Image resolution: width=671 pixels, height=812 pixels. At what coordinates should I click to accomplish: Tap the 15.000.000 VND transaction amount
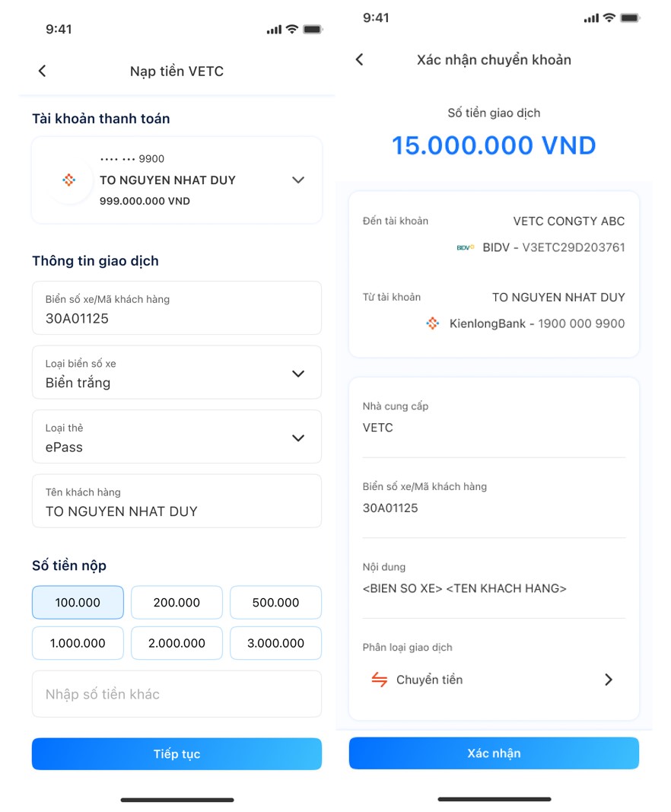pyautogui.click(x=494, y=145)
